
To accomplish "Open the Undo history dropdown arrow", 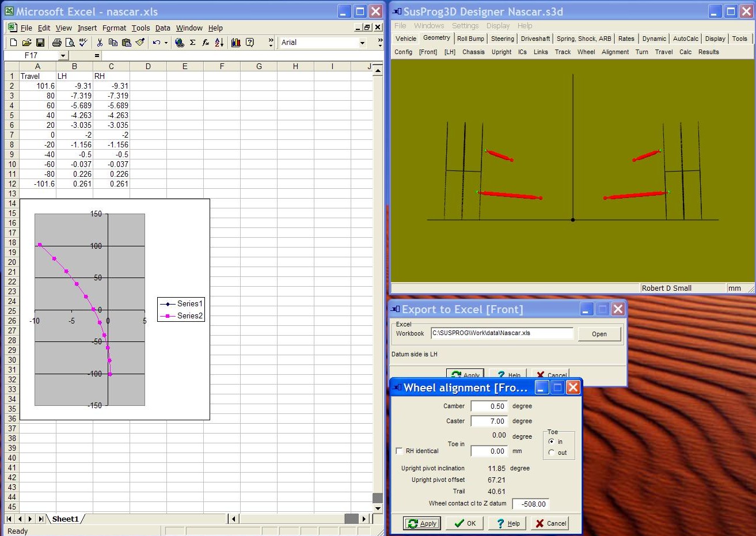I will click(x=166, y=43).
